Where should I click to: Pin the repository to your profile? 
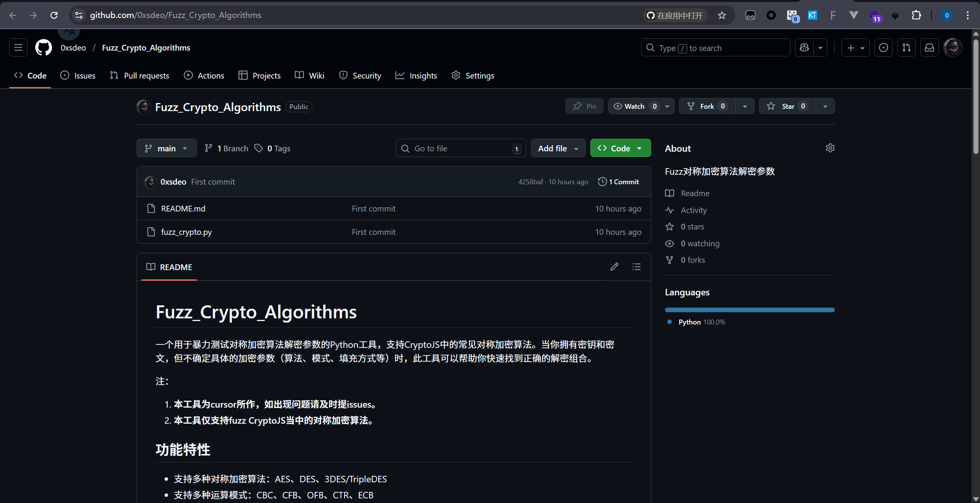coord(585,106)
